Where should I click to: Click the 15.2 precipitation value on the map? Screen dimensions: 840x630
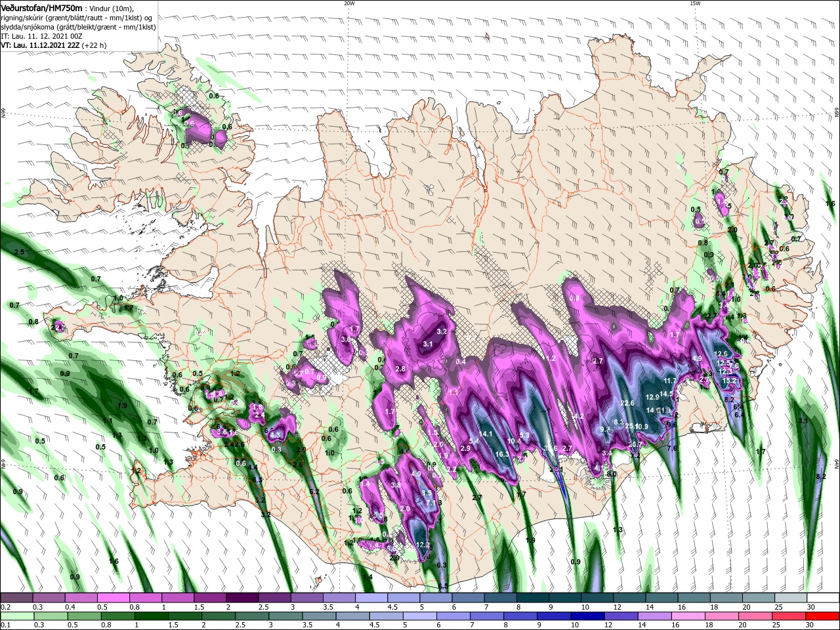(x=728, y=380)
